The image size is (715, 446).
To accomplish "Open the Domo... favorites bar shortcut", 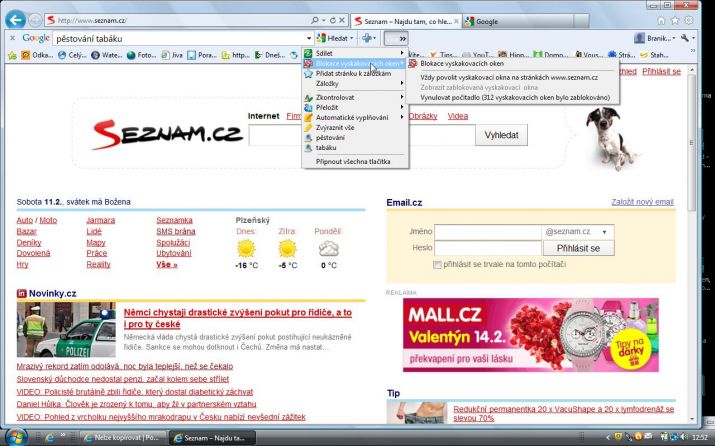I will (550, 55).
